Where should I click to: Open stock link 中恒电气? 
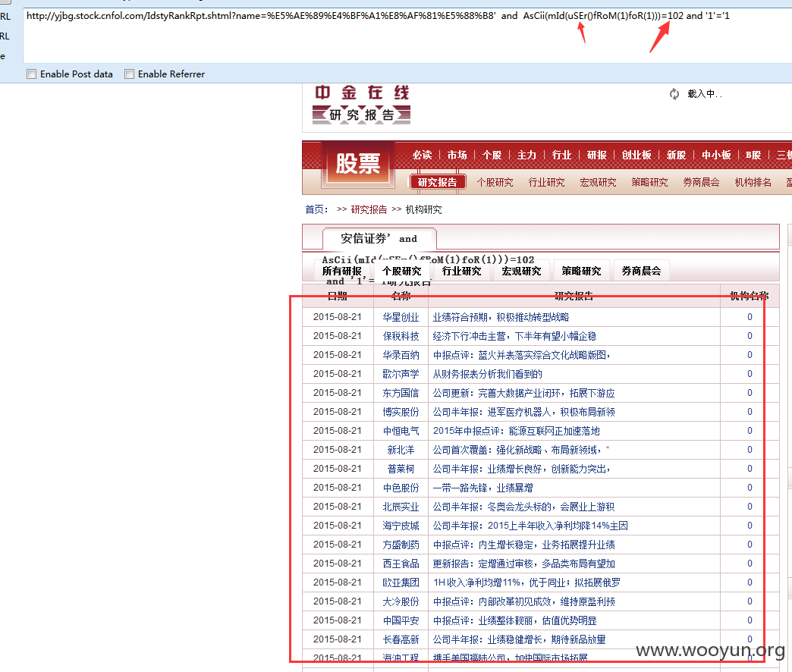pos(401,431)
